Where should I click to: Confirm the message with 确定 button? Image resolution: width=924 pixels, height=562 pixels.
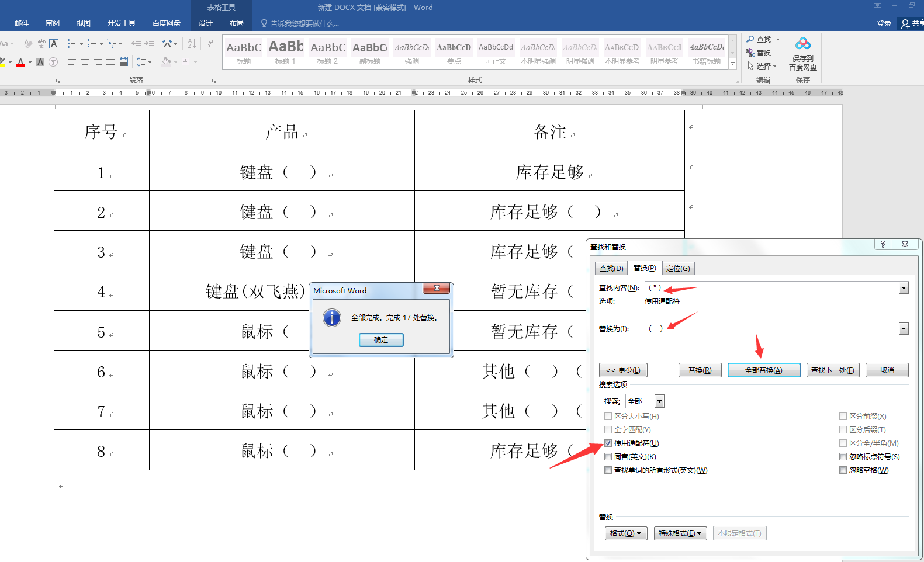tap(381, 340)
